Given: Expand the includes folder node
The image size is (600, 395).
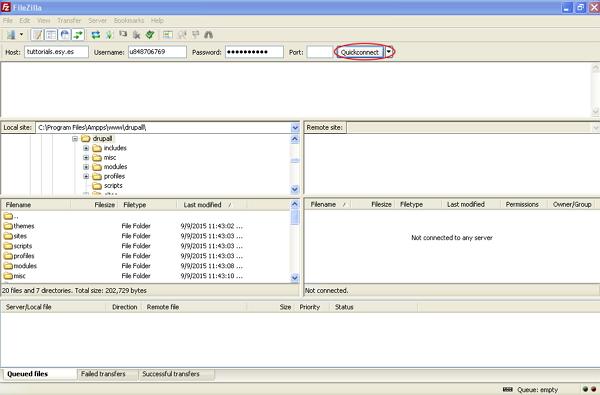Looking at the screenshot, I should (86, 148).
